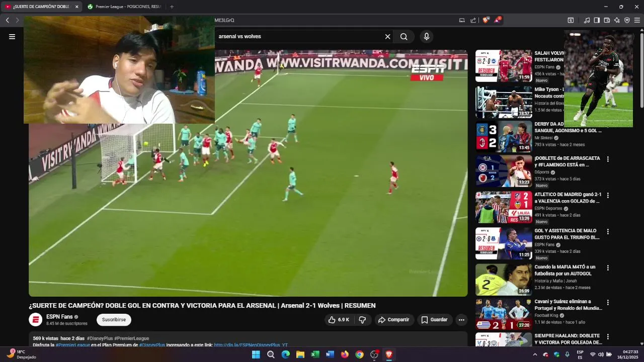Open 'Cavani y Suárez eliminan' video title
The image size is (644, 362).
click(x=568, y=305)
